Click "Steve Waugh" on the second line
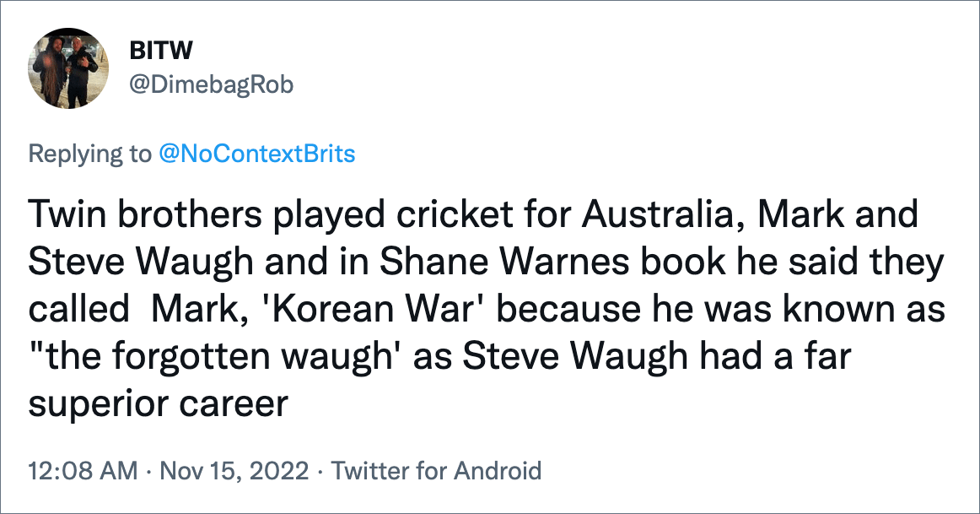The width and height of the screenshot is (980, 514). coord(141,262)
